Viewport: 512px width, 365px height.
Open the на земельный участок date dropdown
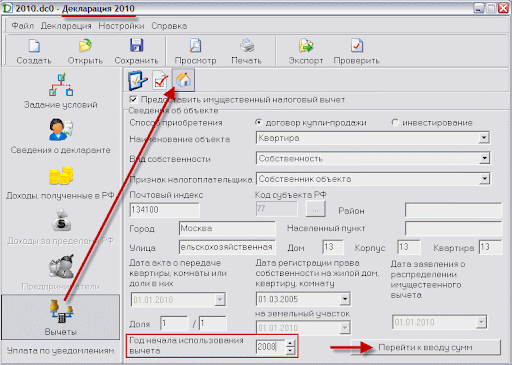(345, 328)
